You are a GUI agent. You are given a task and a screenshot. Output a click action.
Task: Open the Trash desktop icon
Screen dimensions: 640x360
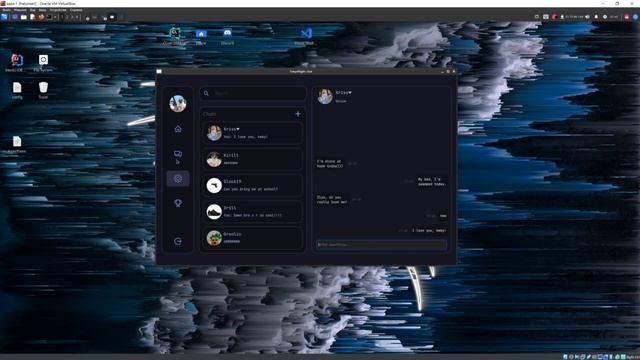tap(43, 90)
